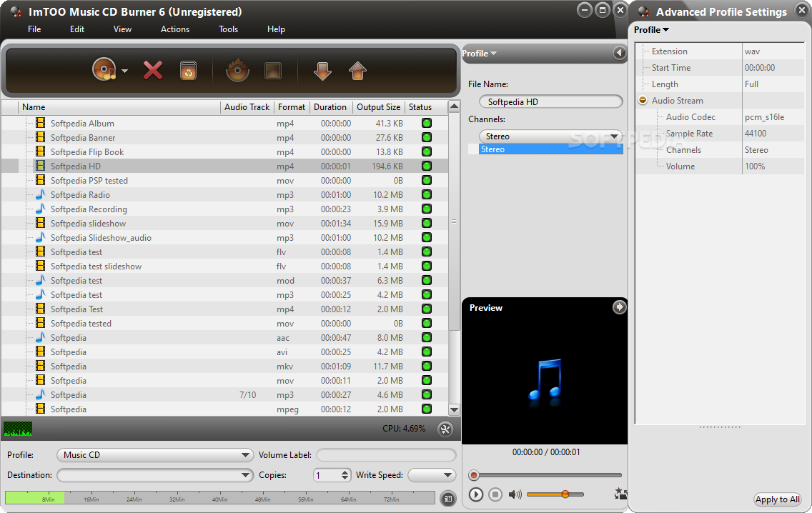Collapse Profile panel with left arrow button
This screenshot has height=513, width=812.
(x=619, y=53)
